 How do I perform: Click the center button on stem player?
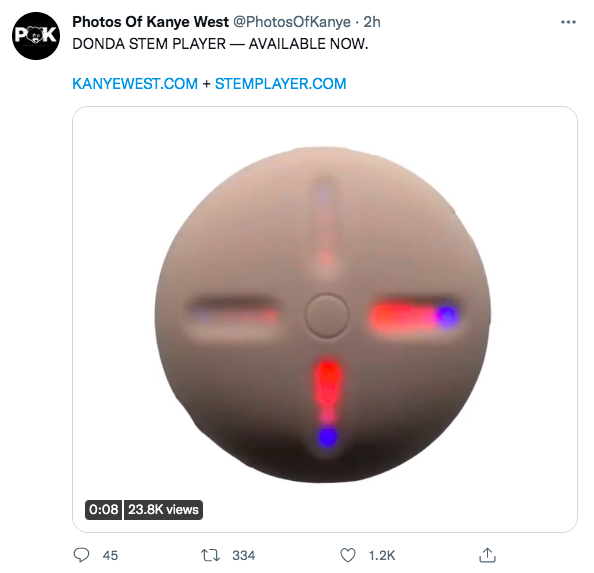point(326,316)
